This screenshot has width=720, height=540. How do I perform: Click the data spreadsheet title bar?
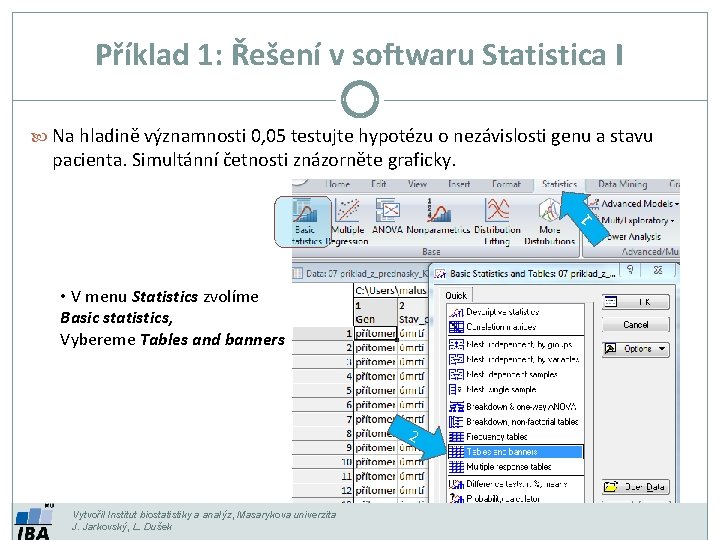click(x=360, y=274)
